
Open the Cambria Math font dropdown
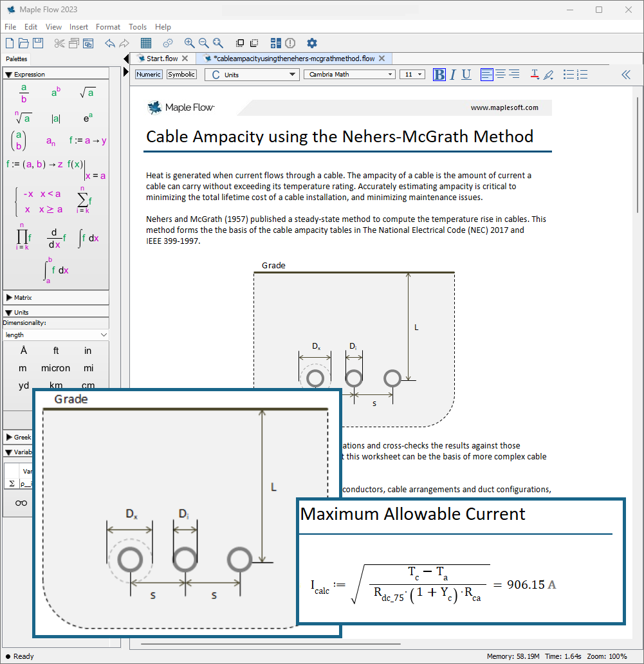[x=349, y=75]
